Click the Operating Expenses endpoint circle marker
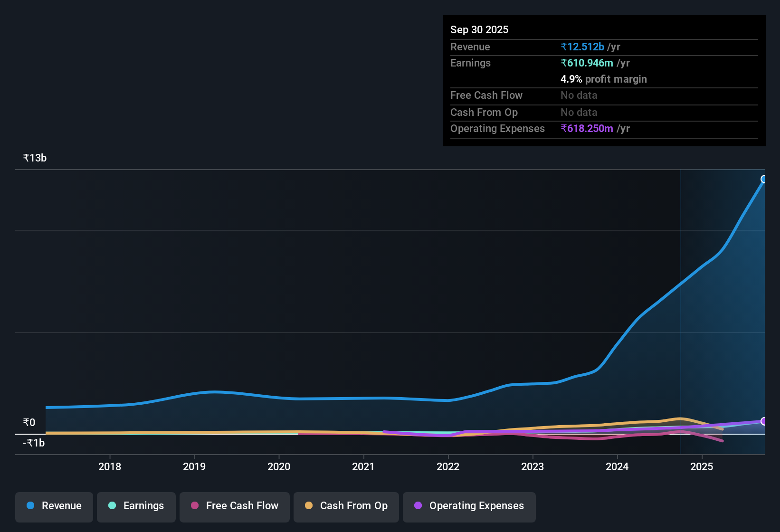780x532 pixels. 763,421
